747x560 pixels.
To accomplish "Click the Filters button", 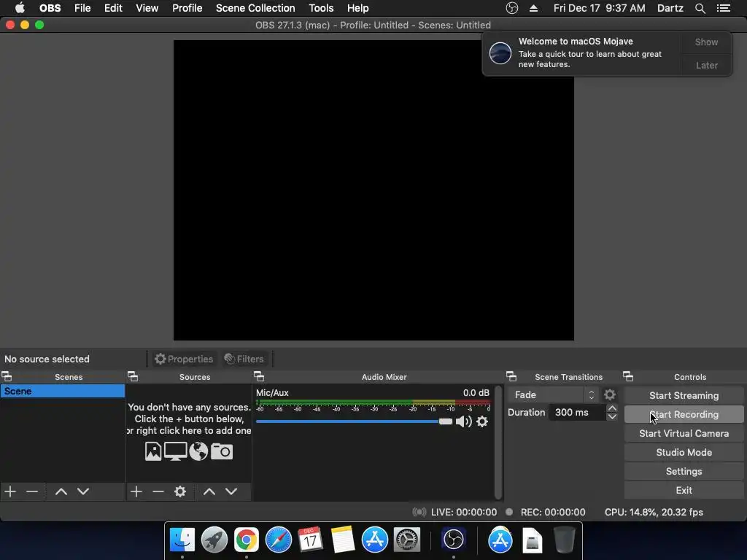I will pos(244,359).
